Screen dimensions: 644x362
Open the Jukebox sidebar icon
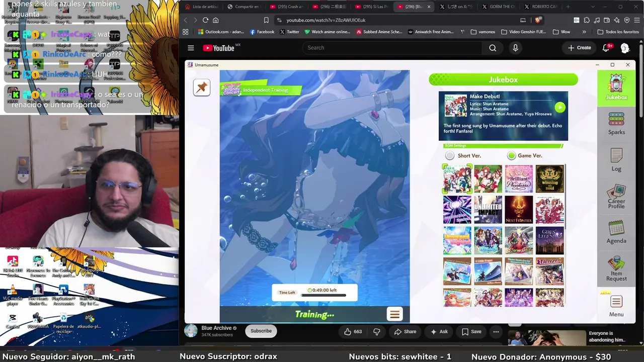click(x=616, y=88)
